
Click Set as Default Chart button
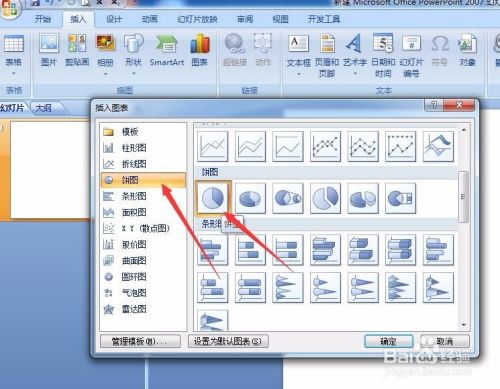228,341
